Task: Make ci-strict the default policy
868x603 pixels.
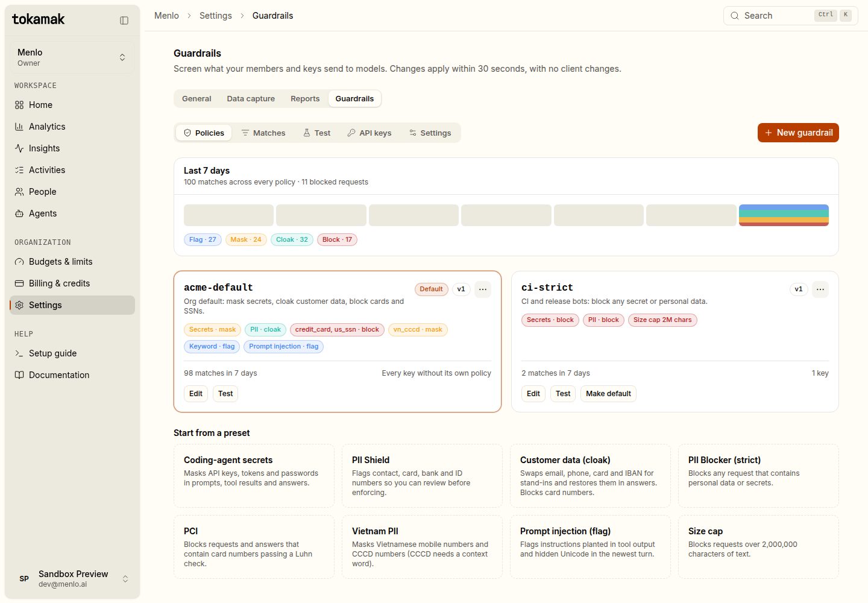Action: pos(608,394)
